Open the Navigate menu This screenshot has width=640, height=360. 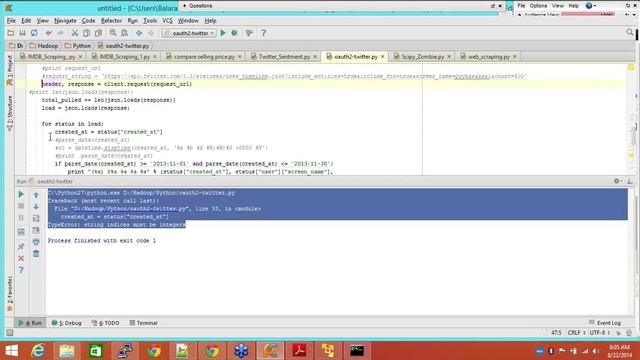coord(65,20)
